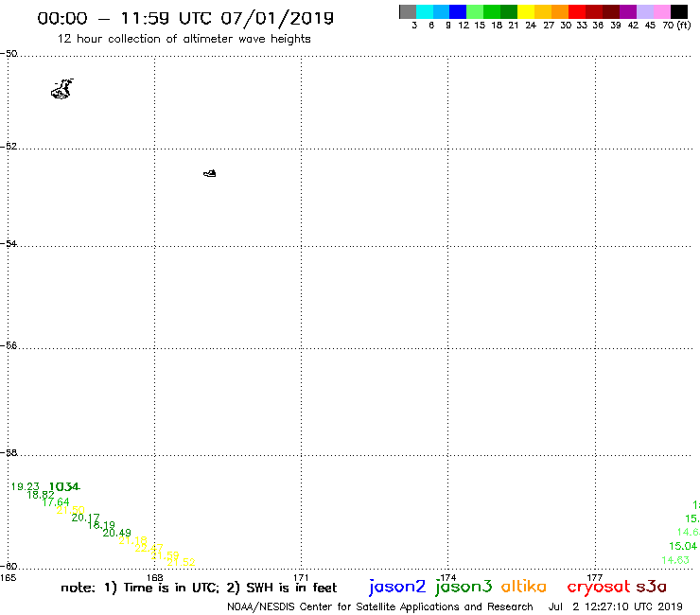Click the cryosat satellite label
This screenshot has height=615, width=700.
598,588
